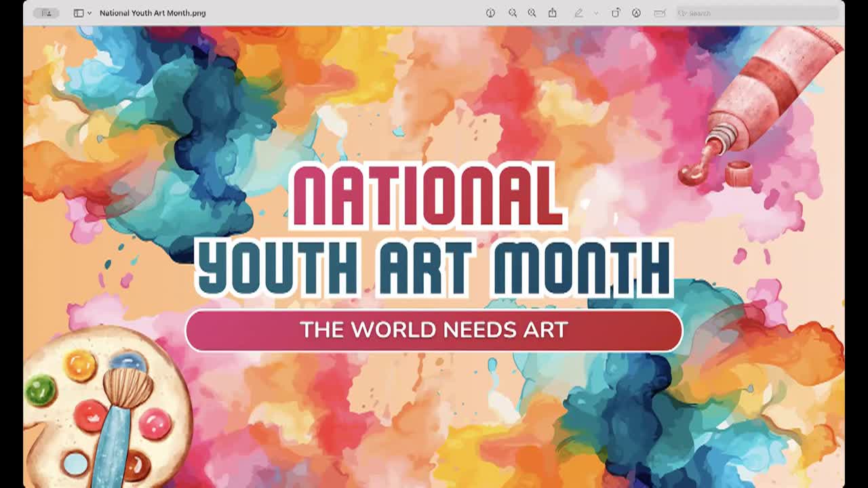Image resolution: width=868 pixels, height=488 pixels.
Task: Click the window controls in title bar
Action: coord(47,13)
